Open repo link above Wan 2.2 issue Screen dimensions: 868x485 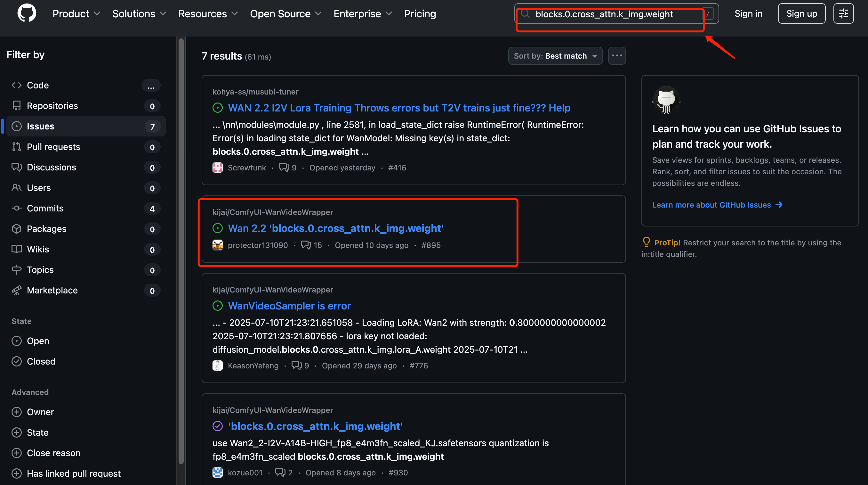[x=273, y=212]
